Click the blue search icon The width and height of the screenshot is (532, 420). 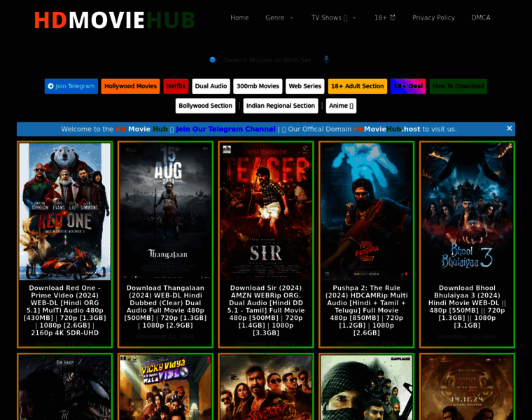(x=213, y=60)
